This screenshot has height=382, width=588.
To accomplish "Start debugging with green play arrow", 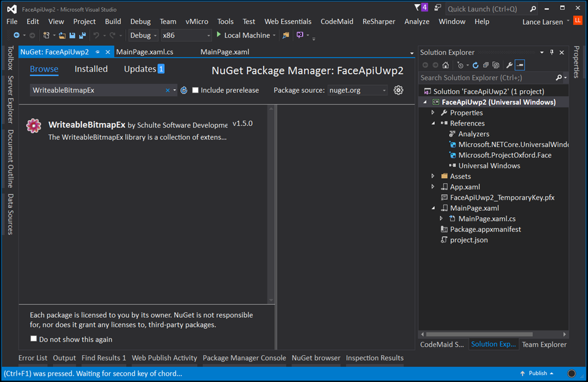I will click(x=219, y=35).
